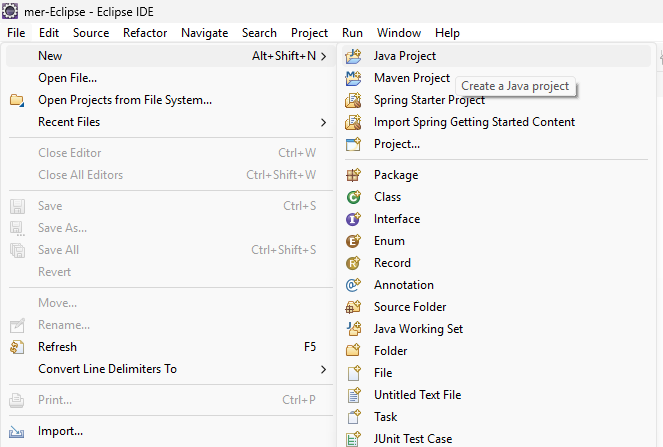Screen dimensions: 663x447
Task: Click the JUnit Test Case icon
Action: [353, 439]
